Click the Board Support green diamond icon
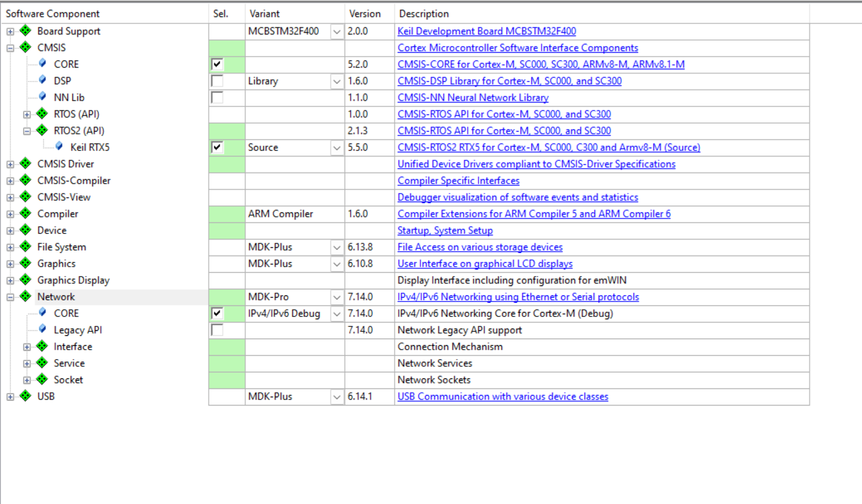 [25, 30]
